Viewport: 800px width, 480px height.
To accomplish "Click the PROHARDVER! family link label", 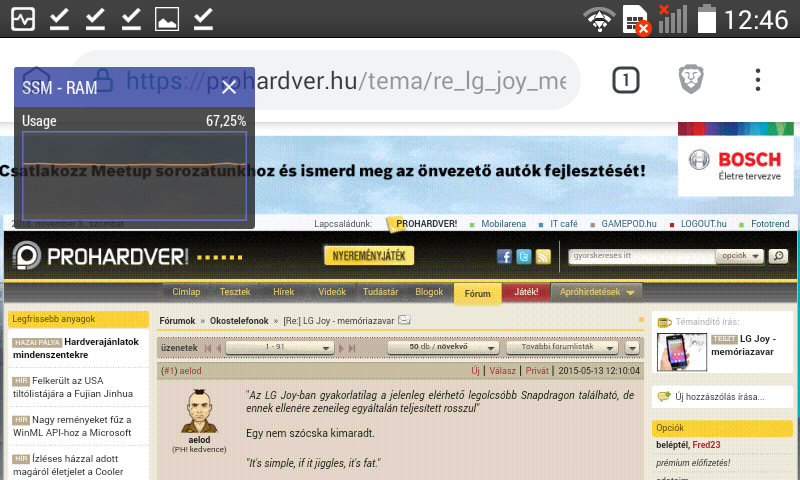I will pos(427,223).
